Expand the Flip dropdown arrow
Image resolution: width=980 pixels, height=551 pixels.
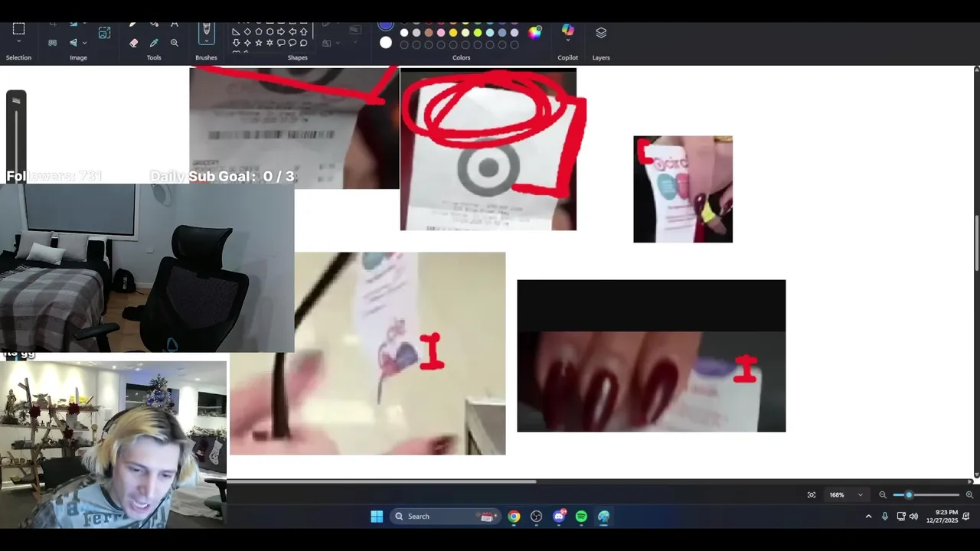coord(84,43)
